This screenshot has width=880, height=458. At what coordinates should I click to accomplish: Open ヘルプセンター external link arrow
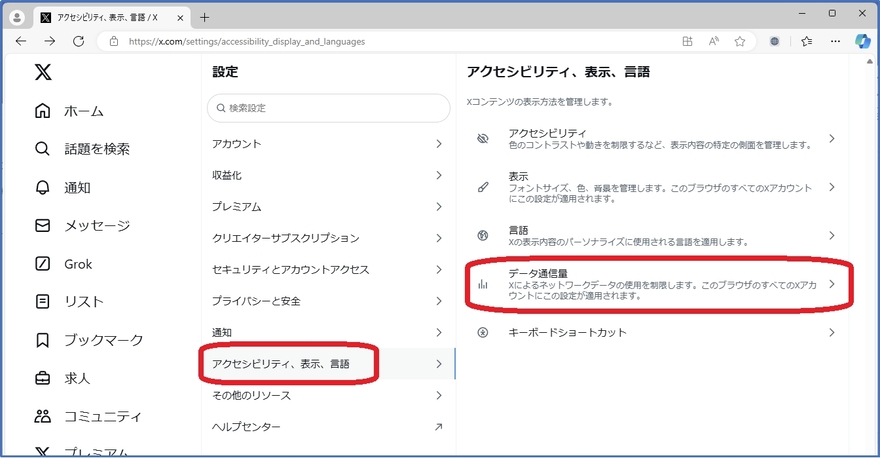point(438,427)
